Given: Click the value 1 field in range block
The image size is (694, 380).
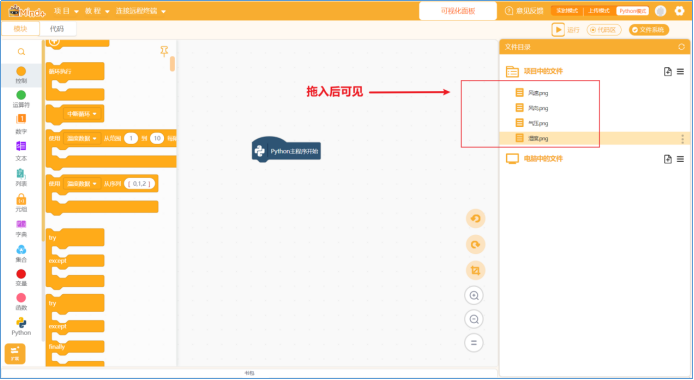Looking at the screenshot, I should pos(131,138).
